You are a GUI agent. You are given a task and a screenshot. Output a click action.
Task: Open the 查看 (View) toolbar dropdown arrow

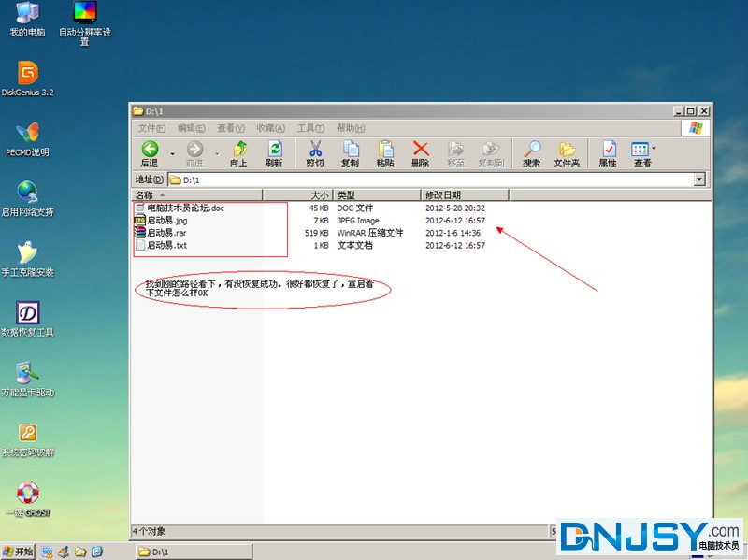[x=654, y=149]
